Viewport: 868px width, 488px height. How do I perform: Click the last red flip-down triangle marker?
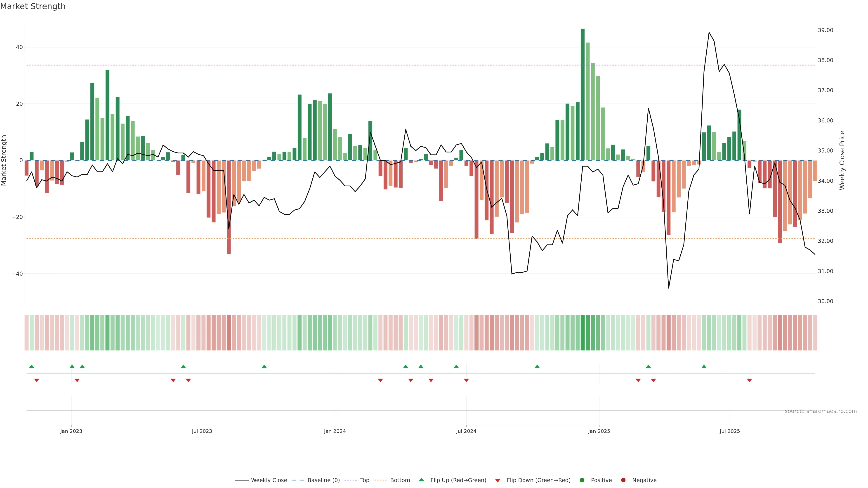749,380
